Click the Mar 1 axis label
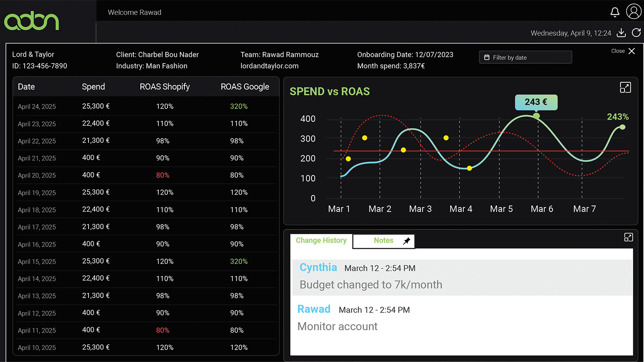The width and height of the screenshot is (644, 362). tap(339, 209)
